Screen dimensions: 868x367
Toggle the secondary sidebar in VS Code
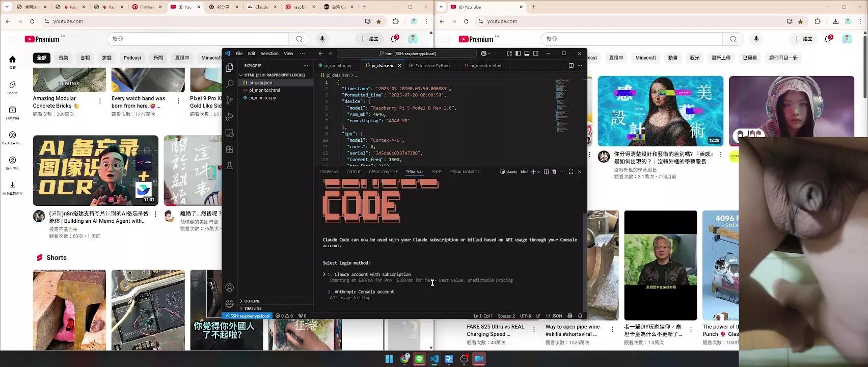[535, 53]
